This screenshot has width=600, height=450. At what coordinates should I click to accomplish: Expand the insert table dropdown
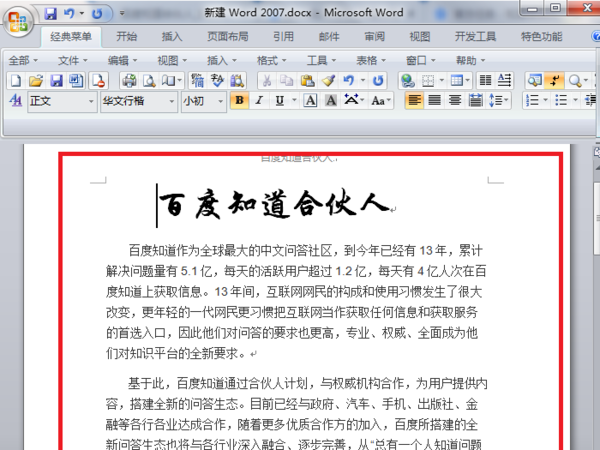pos(468,81)
